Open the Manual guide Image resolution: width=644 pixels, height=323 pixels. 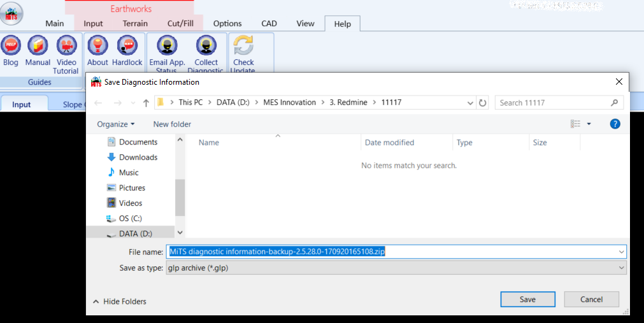(x=38, y=51)
